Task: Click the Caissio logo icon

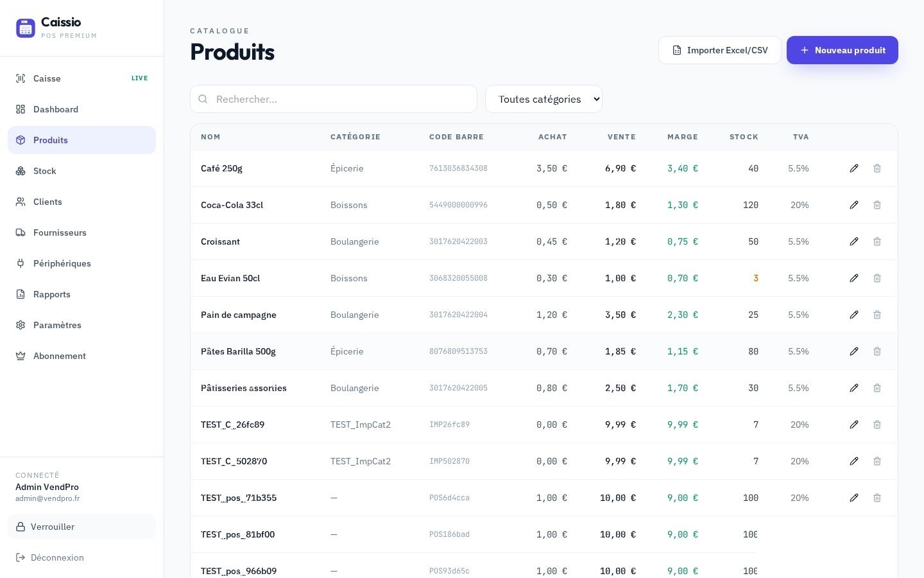Action: click(26, 28)
